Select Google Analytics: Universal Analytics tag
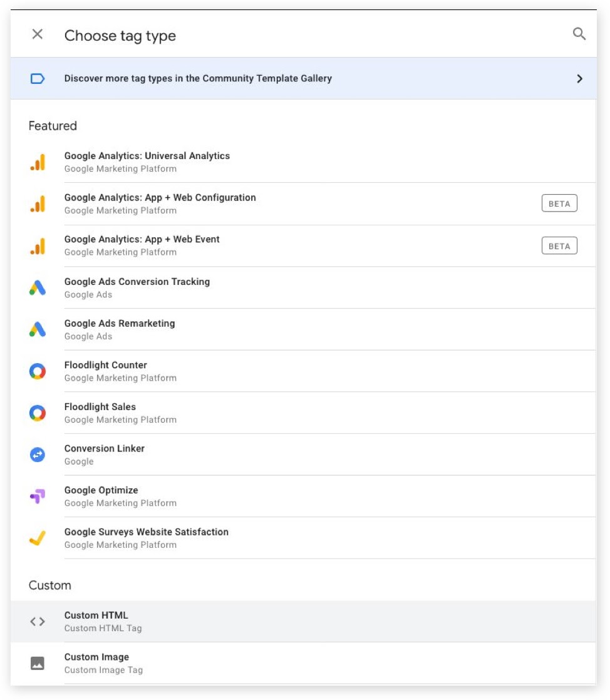 [304, 162]
